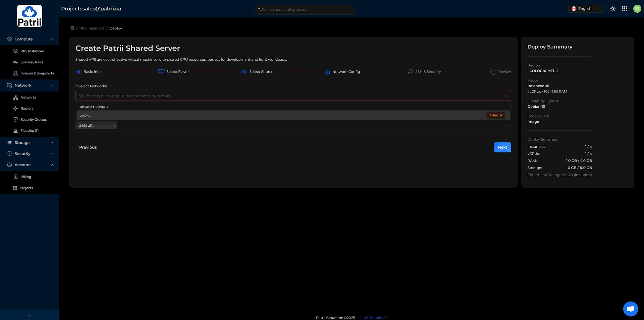Click the Next button
644x320 pixels.
[502, 147]
